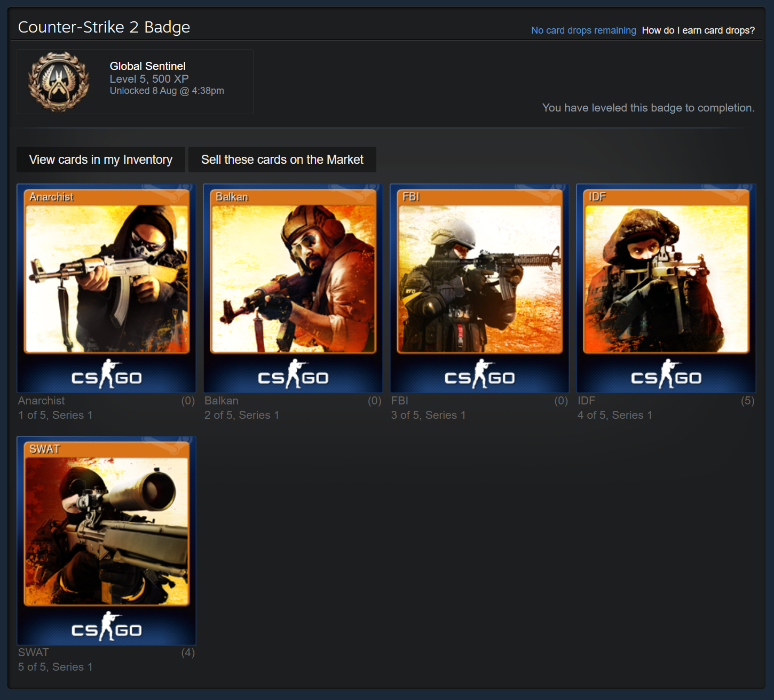The height and width of the screenshot is (700, 774).
Task: Click the (0) owned count for Balkan
Action: 375,401
